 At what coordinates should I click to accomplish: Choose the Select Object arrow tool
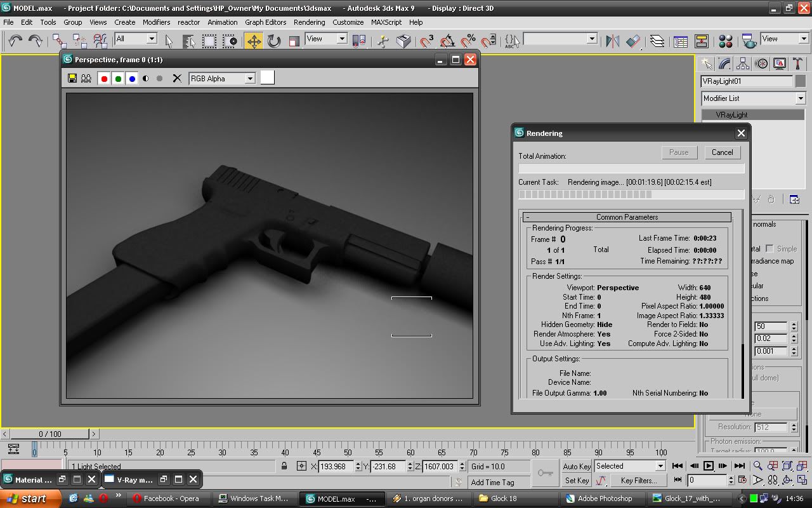169,41
